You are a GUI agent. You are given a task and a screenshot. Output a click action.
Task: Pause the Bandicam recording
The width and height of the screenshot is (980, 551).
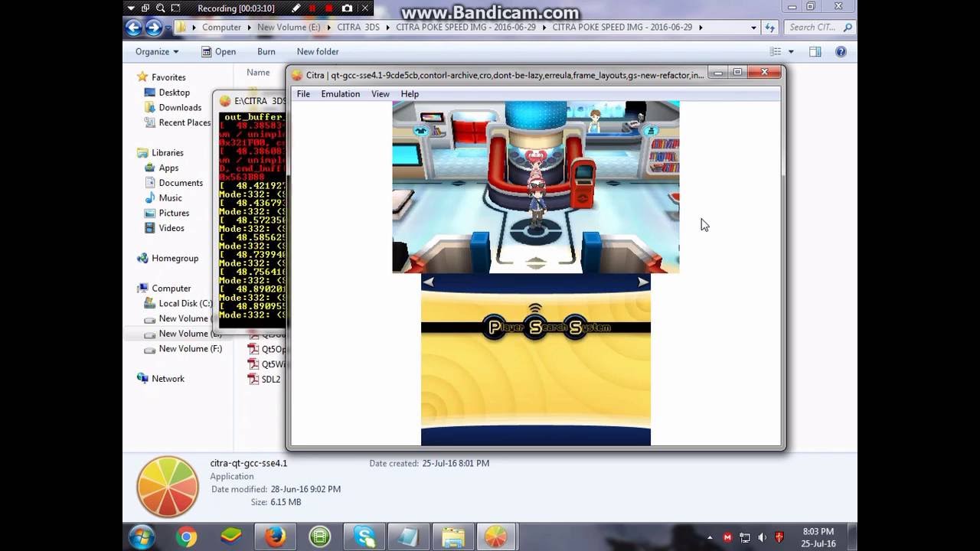pyautogui.click(x=312, y=8)
